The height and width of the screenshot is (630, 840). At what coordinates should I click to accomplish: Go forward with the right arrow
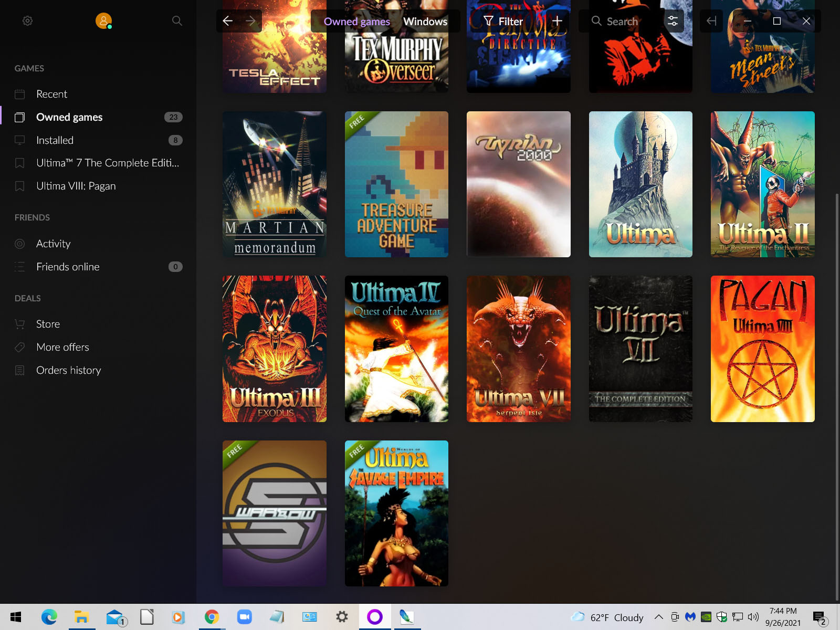click(x=251, y=21)
